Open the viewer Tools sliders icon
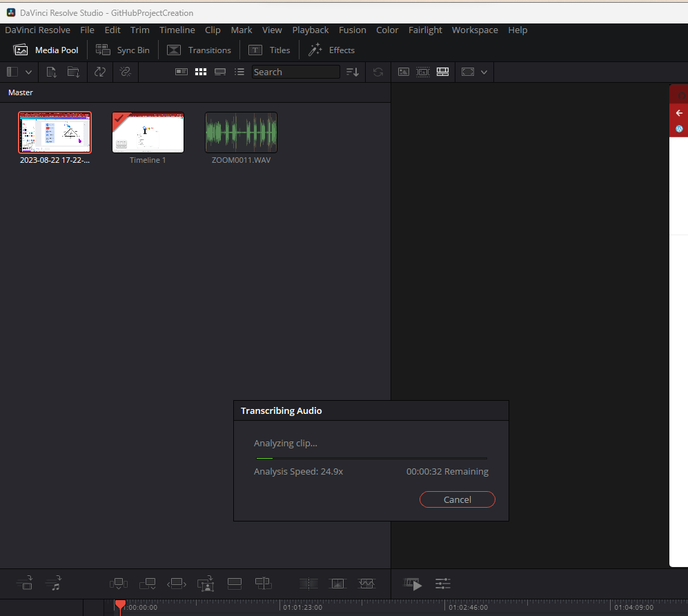This screenshot has width=688, height=616. tap(443, 584)
